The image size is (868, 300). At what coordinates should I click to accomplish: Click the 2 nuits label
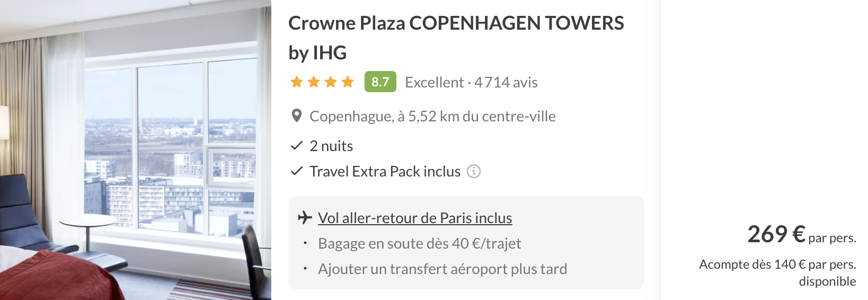tap(331, 146)
